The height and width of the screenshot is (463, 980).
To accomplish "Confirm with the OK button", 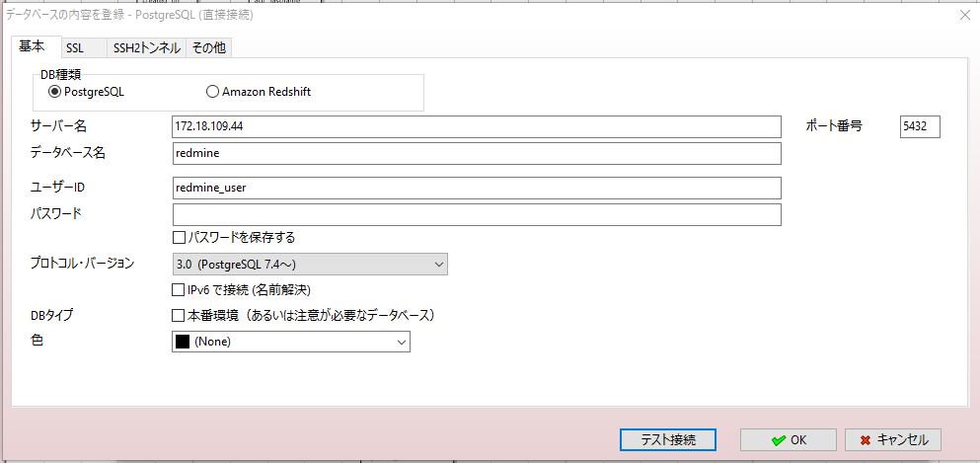I will 789,440.
